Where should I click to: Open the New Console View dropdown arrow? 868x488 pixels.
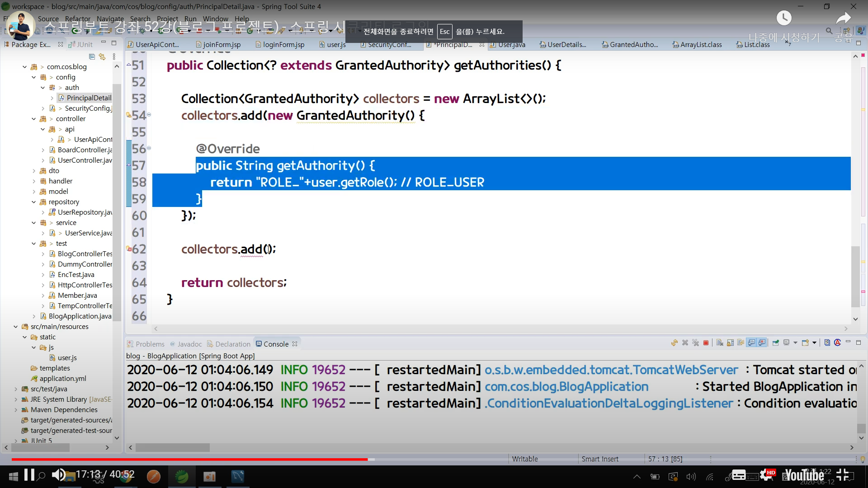[814, 343]
